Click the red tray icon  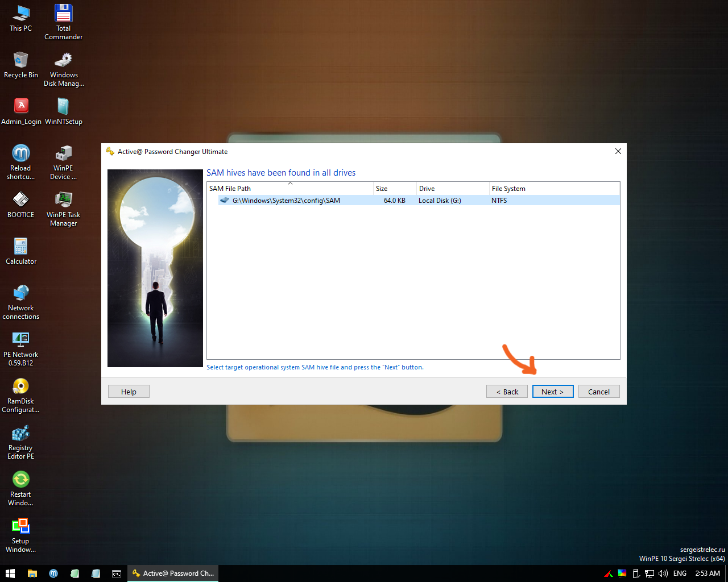click(x=609, y=573)
